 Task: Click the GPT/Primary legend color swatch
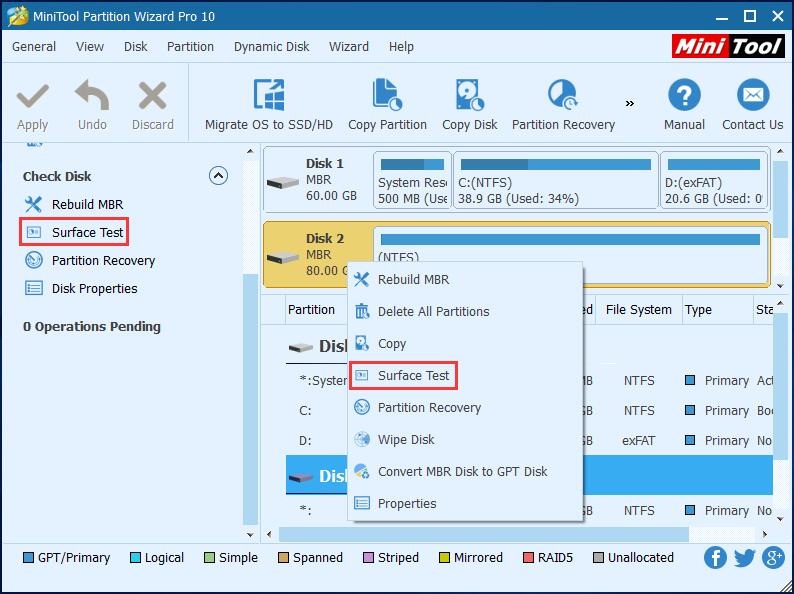coord(28,558)
